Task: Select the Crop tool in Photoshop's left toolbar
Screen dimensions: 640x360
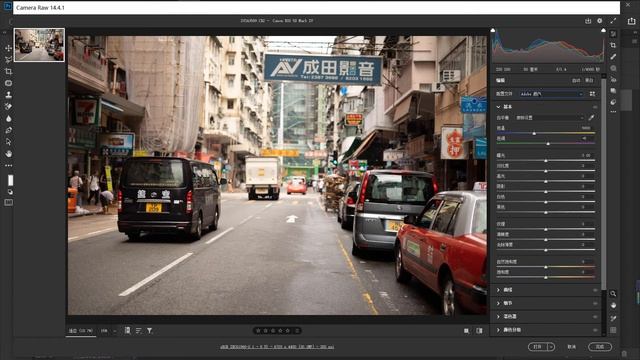Action: (x=8, y=71)
